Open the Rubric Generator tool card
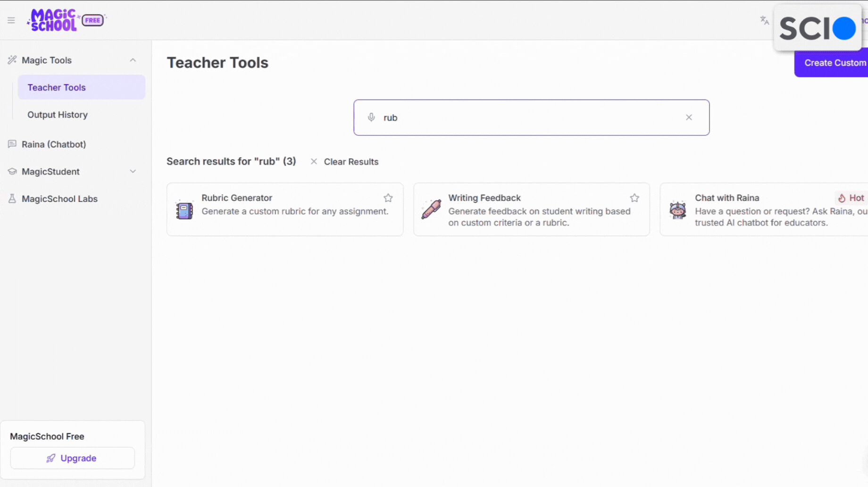Image resolution: width=868 pixels, height=487 pixels. (x=285, y=210)
